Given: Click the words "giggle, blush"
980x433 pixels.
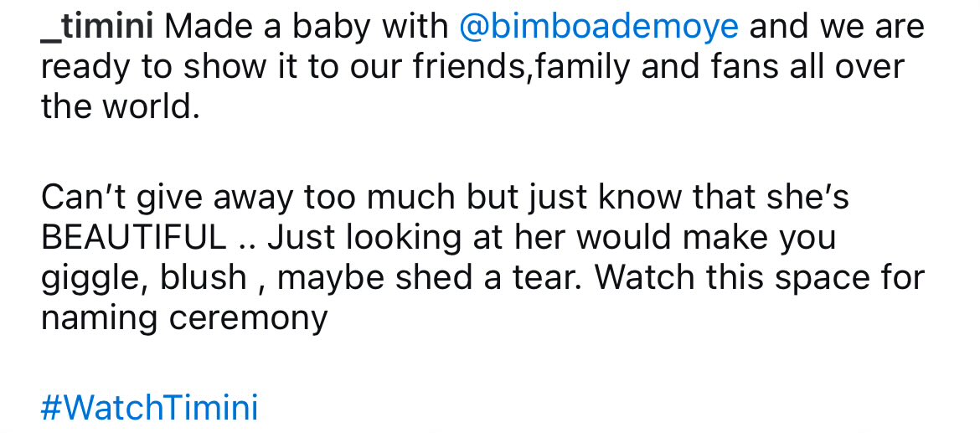Looking at the screenshot, I should tap(144, 278).
